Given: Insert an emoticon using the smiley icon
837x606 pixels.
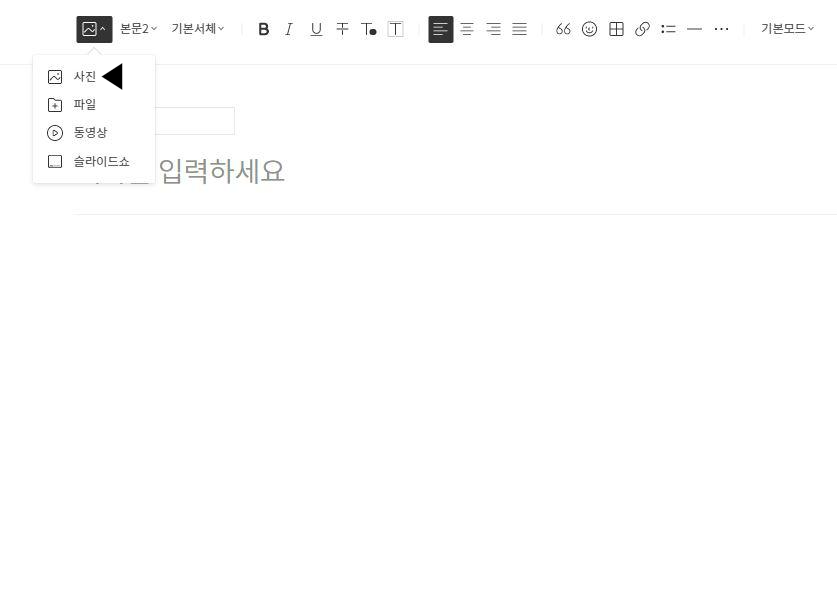Looking at the screenshot, I should (590, 29).
